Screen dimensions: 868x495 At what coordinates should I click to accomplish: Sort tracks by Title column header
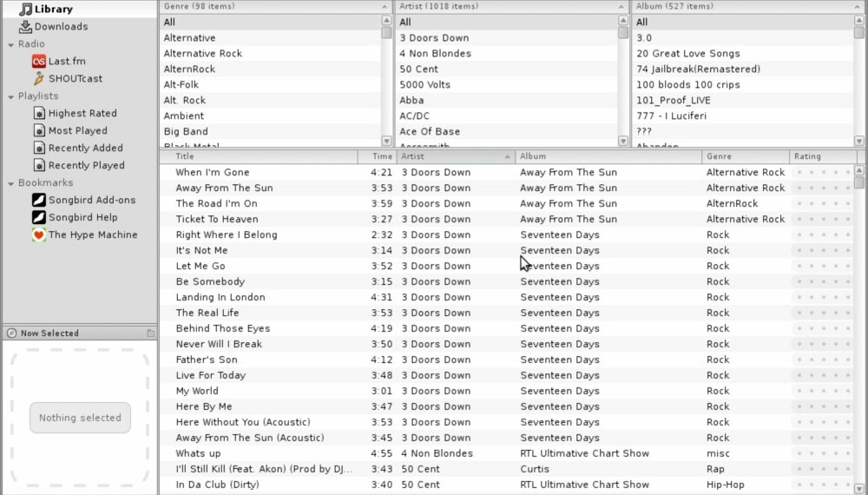click(259, 156)
